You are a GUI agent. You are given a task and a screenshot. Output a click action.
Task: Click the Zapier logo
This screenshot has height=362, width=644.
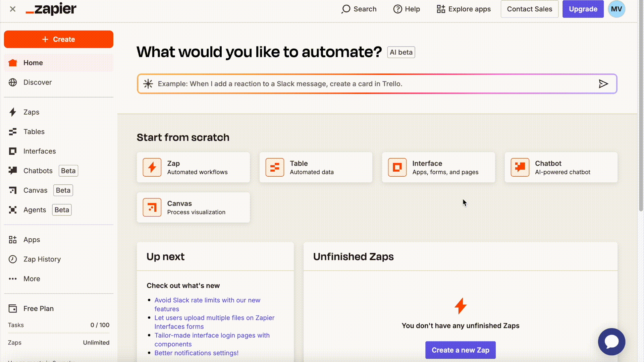(x=51, y=9)
